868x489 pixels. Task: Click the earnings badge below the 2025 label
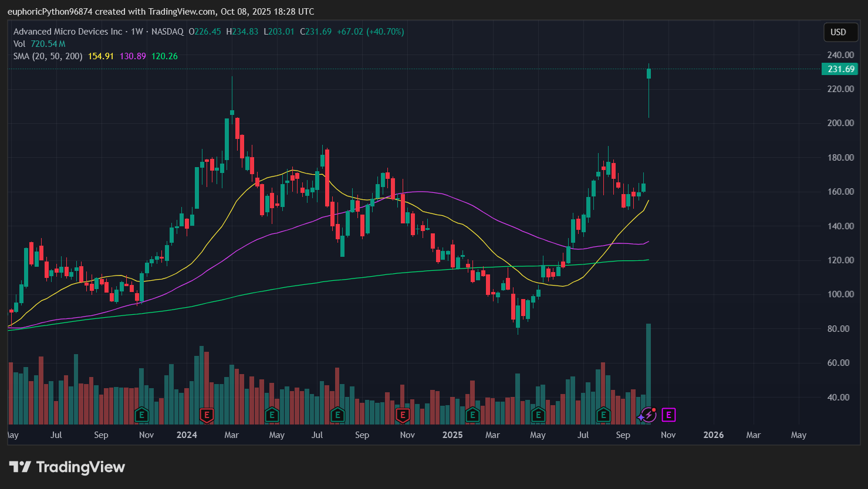tap(472, 415)
